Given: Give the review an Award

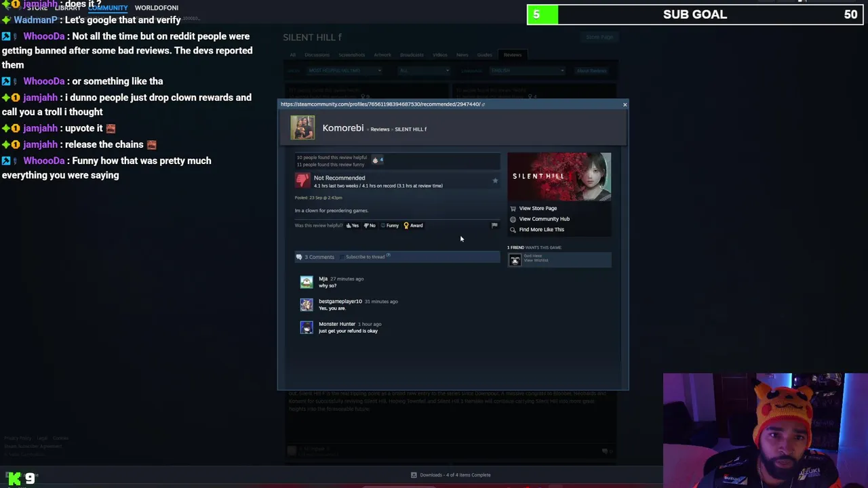Looking at the screenshot, I should (413, 226).
